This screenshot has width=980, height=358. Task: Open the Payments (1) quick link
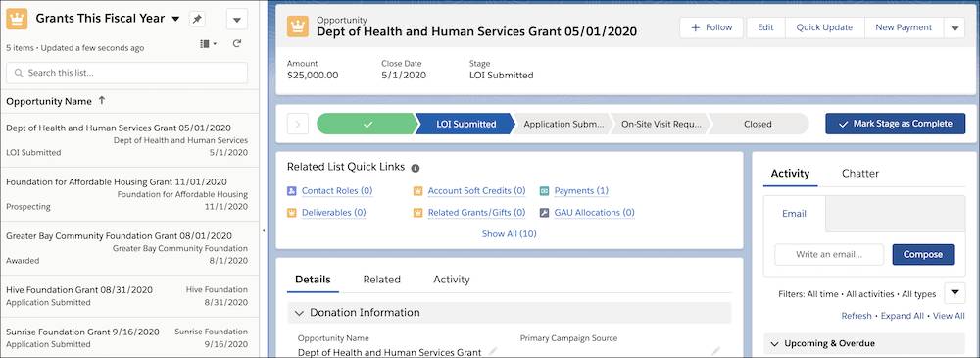tap(581, 191)
